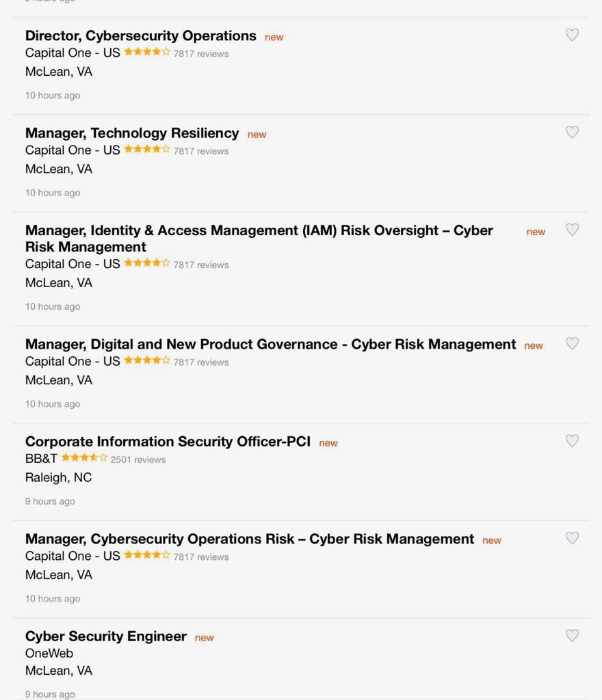Select McLean, VA under Director, Cybersecurity Operations
The image size is (602, 700).
59,71
